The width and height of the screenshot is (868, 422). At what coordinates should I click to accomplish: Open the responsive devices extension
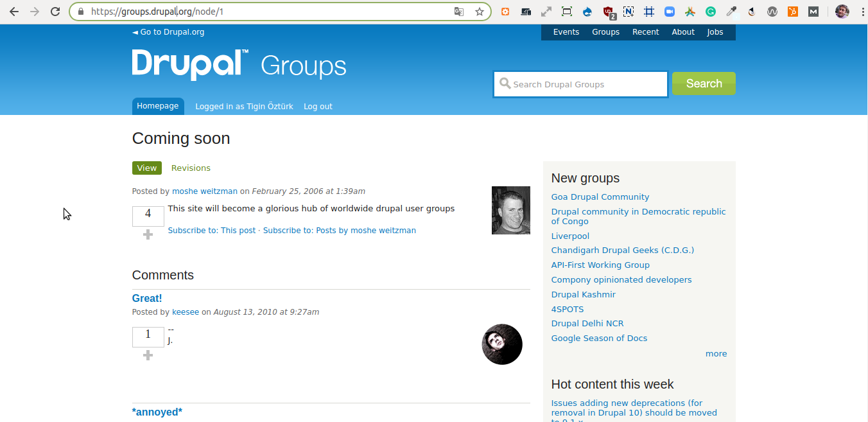pos(526,12)
